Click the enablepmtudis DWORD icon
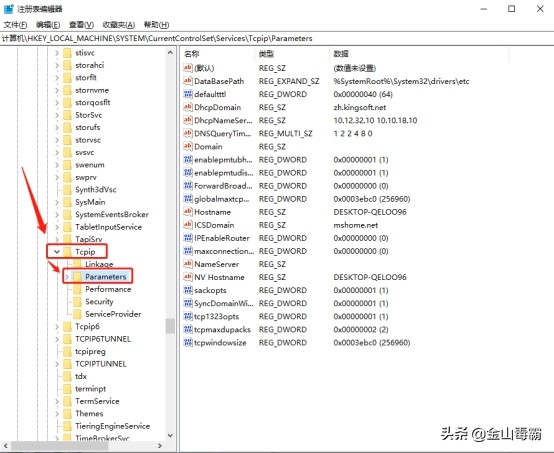 (188, 173)
